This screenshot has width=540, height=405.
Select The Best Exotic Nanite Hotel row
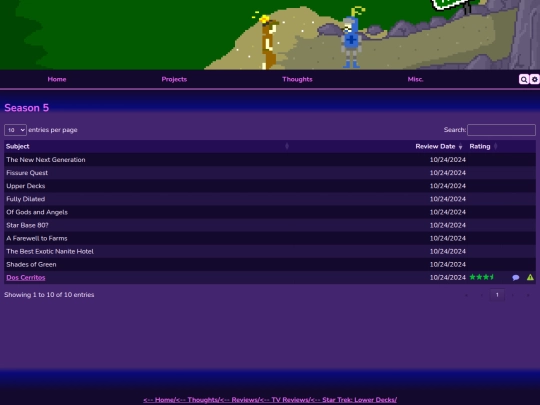tap(270, 251)
